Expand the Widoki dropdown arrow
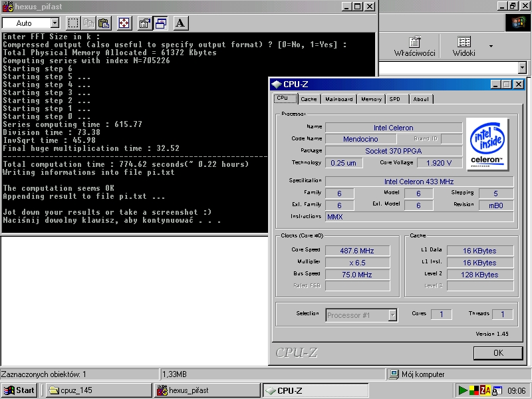The width and height of the screenshot is (532, 399). click(491, 46)
